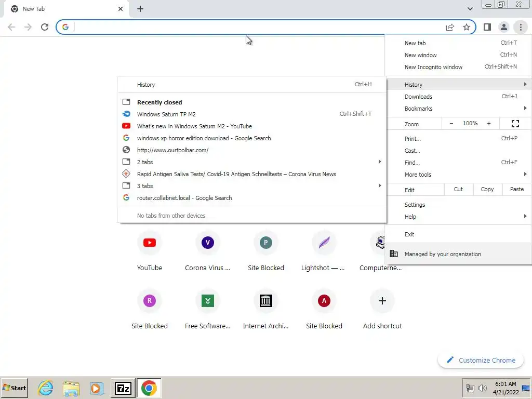Open full History with Ctrl+H entry

[x=252, y=85]
